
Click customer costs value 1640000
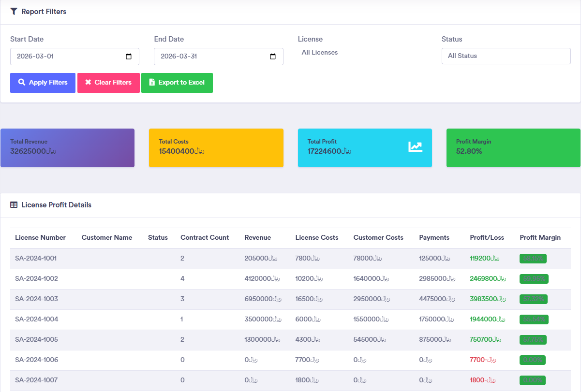coord(372,279)
